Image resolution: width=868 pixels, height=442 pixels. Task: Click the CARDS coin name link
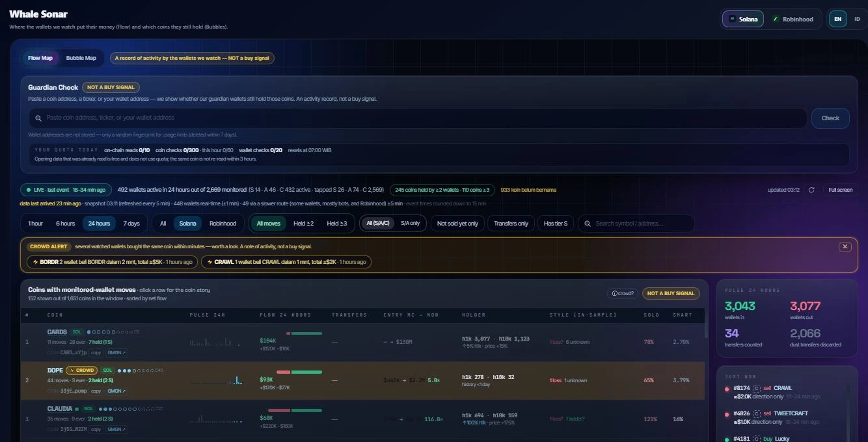[x=57, y=331]
